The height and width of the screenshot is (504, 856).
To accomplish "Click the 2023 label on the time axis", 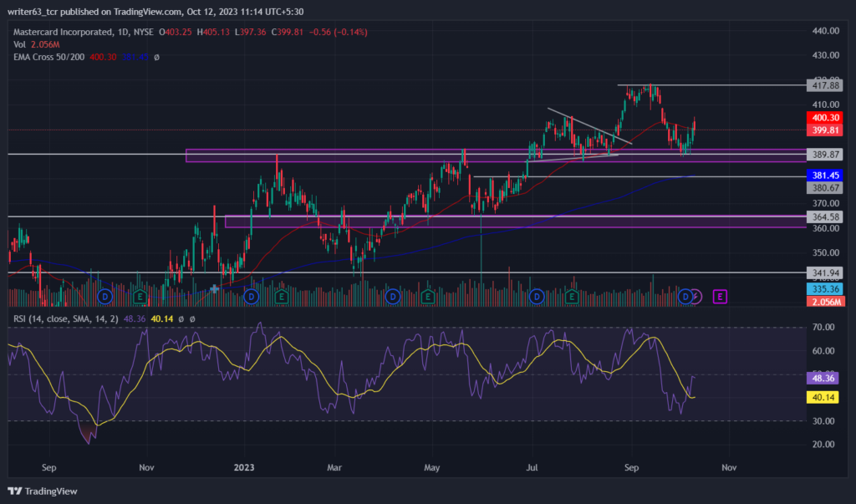I will coord(244,467).
